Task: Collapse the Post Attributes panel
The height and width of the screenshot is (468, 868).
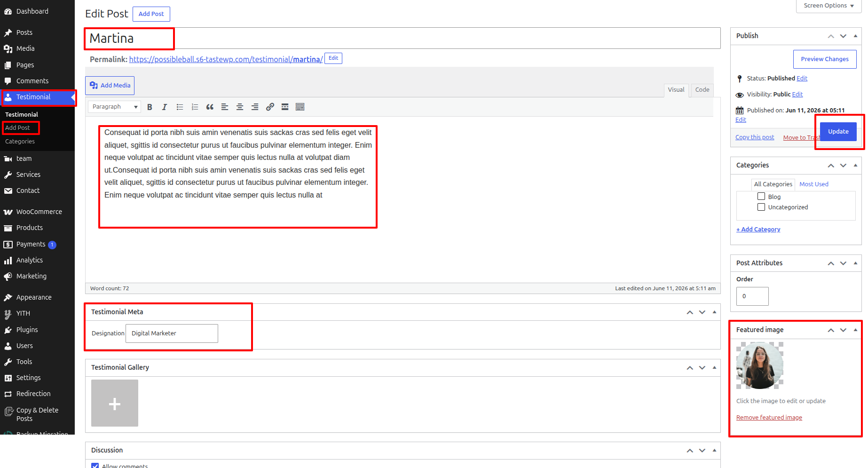Action: pyautogui.click(x=855, y=263)
